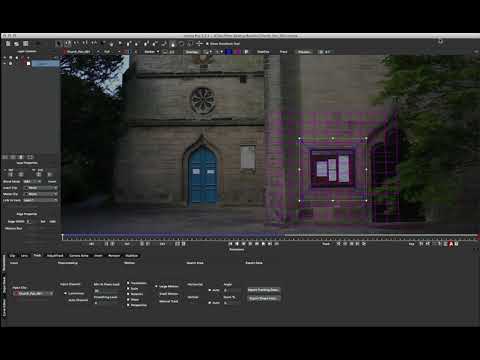Click the Edge Width value field

[32, 221]
